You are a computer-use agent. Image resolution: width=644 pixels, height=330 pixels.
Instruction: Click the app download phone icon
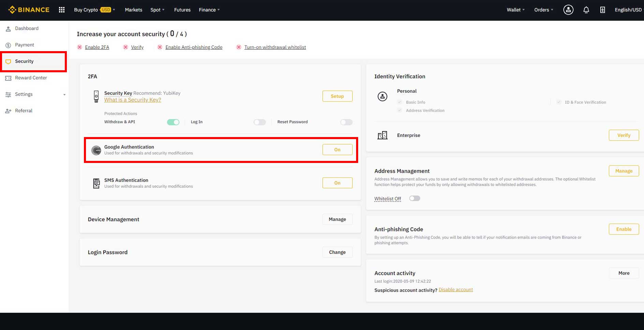coord(603,10)
